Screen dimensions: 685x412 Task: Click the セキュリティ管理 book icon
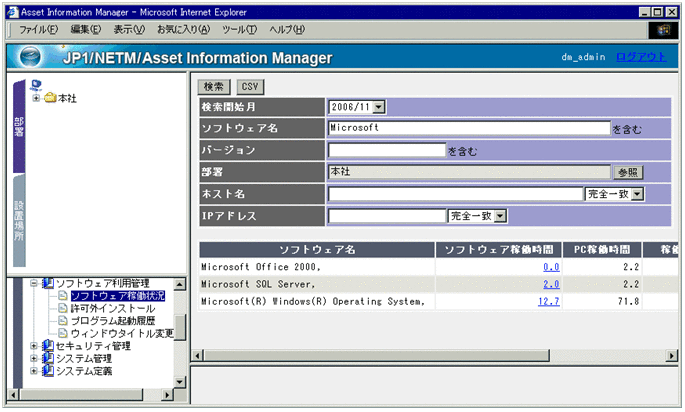47,346
